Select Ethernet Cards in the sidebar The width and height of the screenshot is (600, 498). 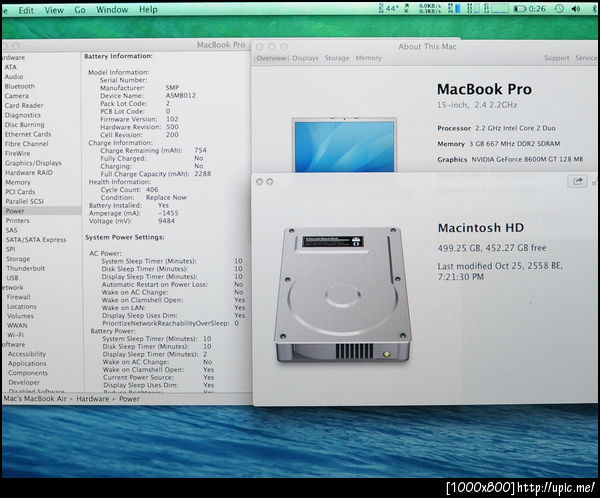click(x=28, y=134)
